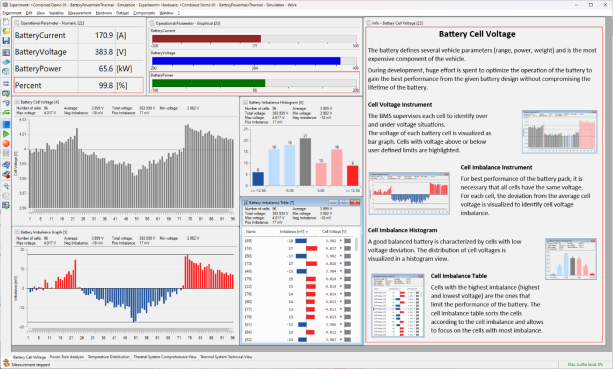Click the title icon of Battery Imbalance Histogram window
Screen dimensions: 613x369
coord(245,102)
